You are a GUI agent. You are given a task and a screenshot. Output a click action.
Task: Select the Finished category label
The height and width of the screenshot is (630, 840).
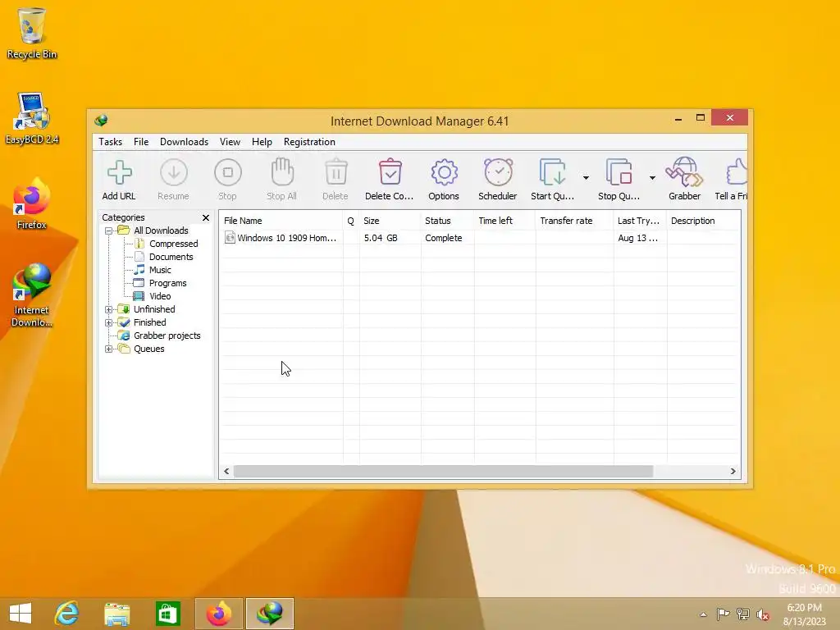[x=149, y=322]
